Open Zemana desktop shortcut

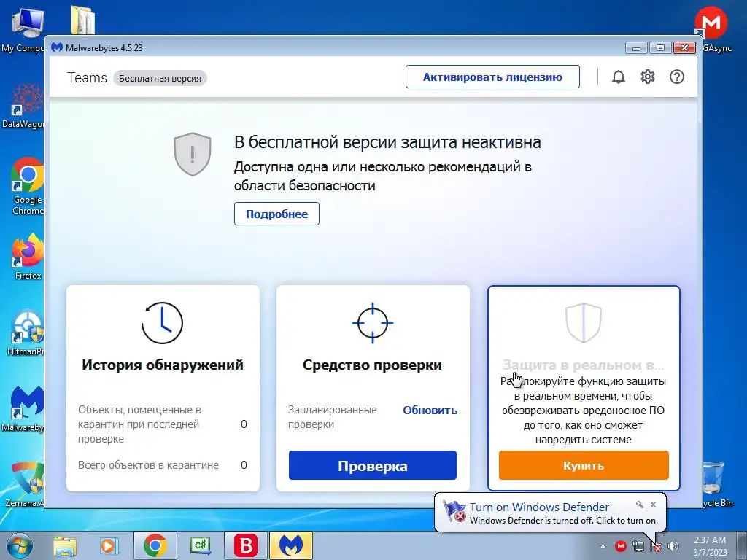[25, 484]
